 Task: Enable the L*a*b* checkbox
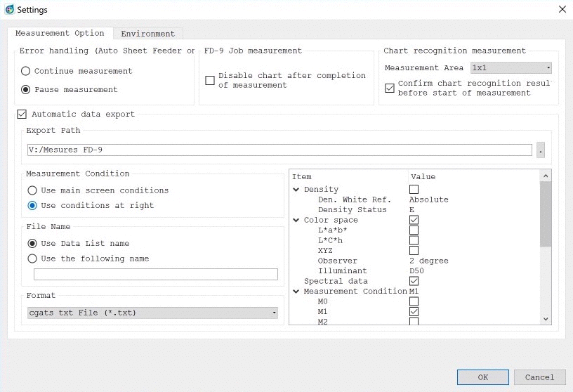414,230
